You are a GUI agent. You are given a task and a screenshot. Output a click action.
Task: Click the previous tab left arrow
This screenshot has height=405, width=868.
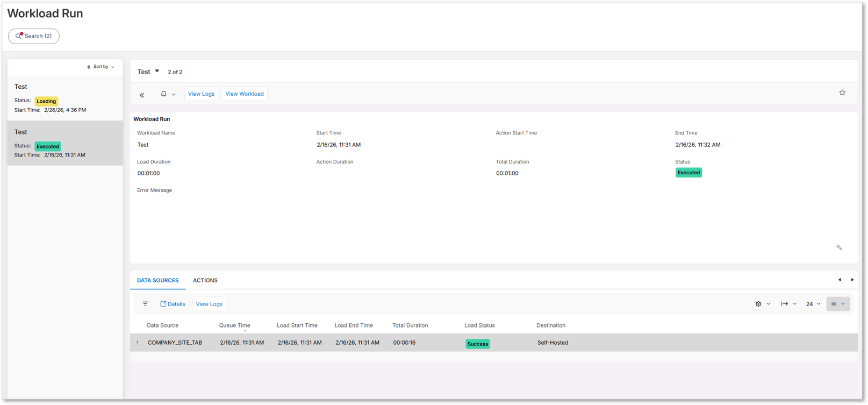pyautogui.click(x=840, y=280)
